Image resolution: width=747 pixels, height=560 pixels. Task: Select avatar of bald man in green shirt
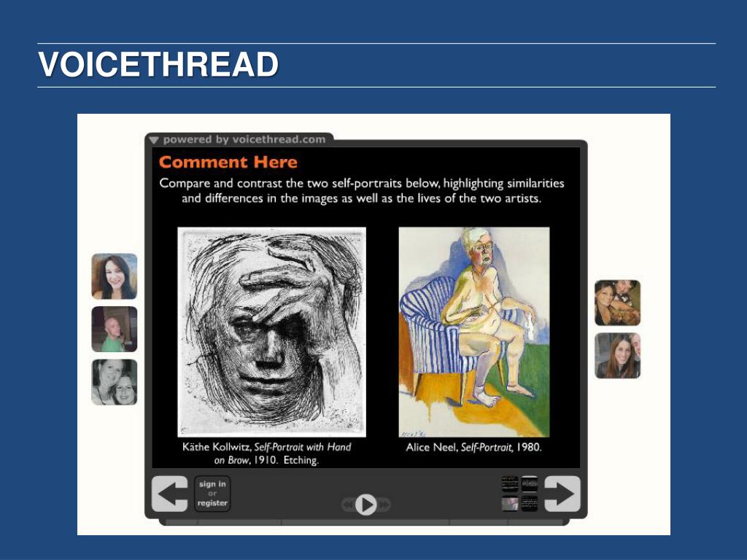click(x=115, y=329)
